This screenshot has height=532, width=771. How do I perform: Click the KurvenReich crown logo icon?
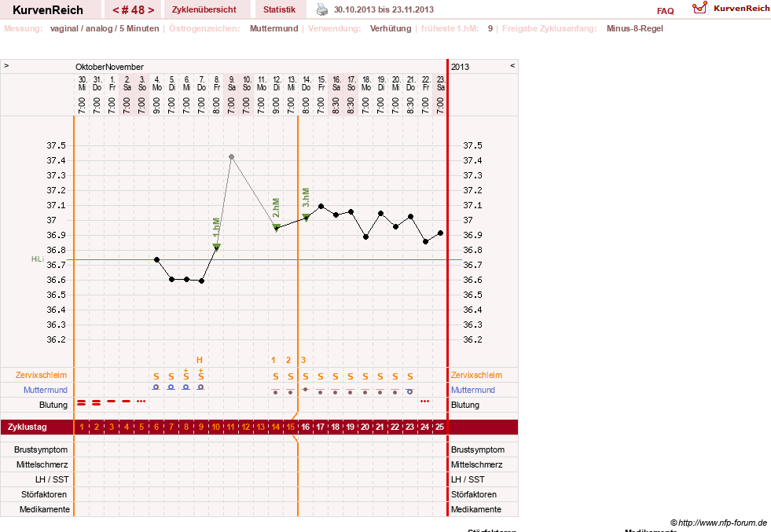click(x=699, y=8)
